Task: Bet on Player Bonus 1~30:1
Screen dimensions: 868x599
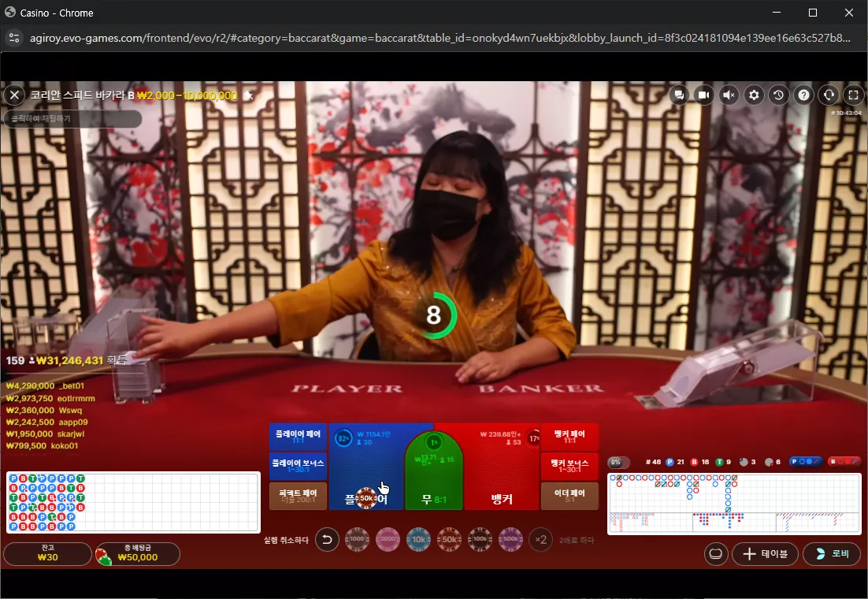Action: coord(298,466)
